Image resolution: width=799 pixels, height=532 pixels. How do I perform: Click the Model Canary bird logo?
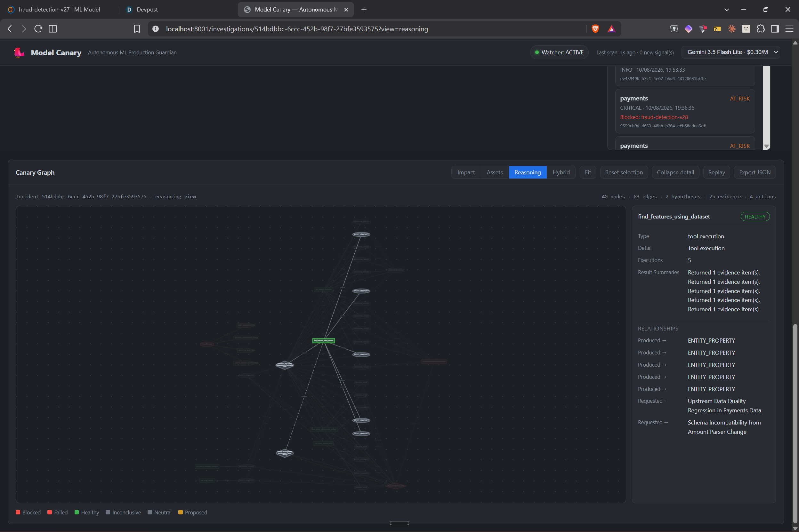(x=19, y=52)
